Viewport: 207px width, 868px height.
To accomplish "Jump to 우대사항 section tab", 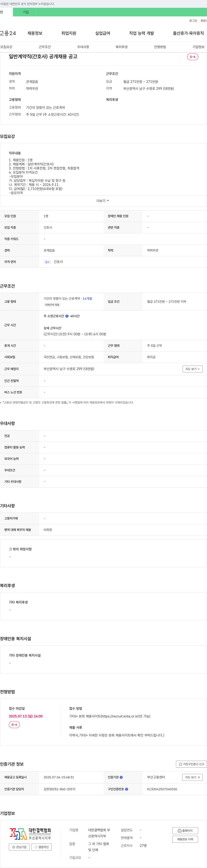I will 83,47.
